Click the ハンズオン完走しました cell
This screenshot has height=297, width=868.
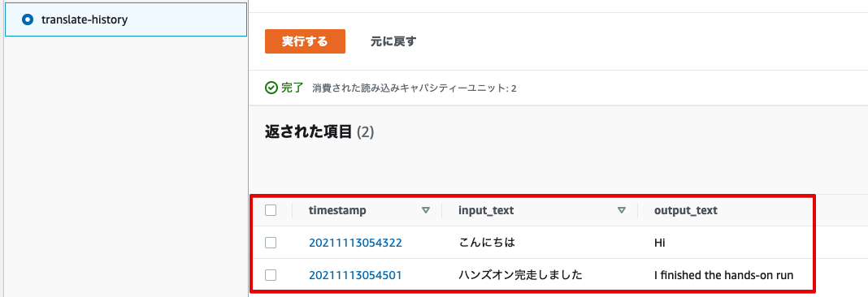click(520, 275)
